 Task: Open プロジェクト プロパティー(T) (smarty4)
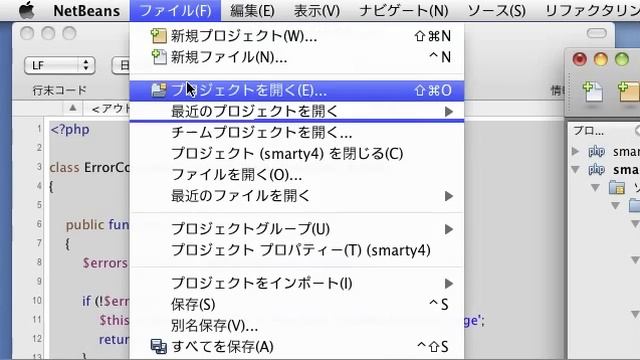point(297,250)
